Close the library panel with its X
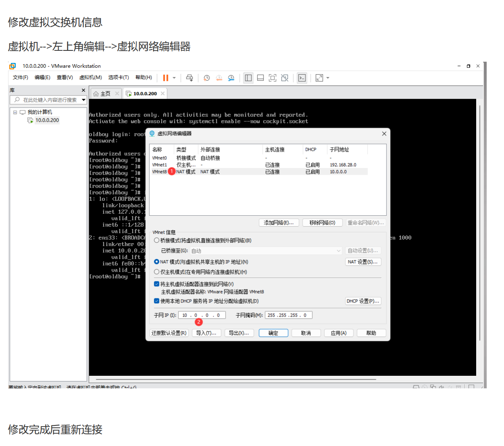 coord(83,90)
